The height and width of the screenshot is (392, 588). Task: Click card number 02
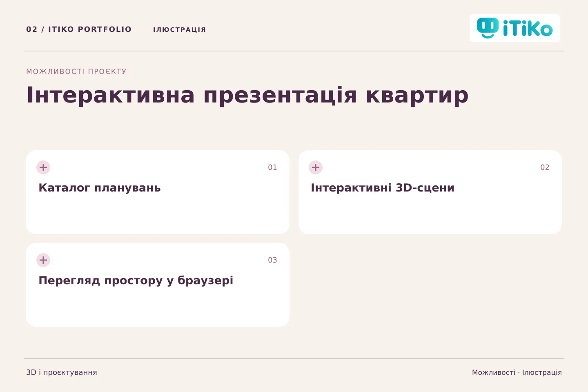[545, 167]
